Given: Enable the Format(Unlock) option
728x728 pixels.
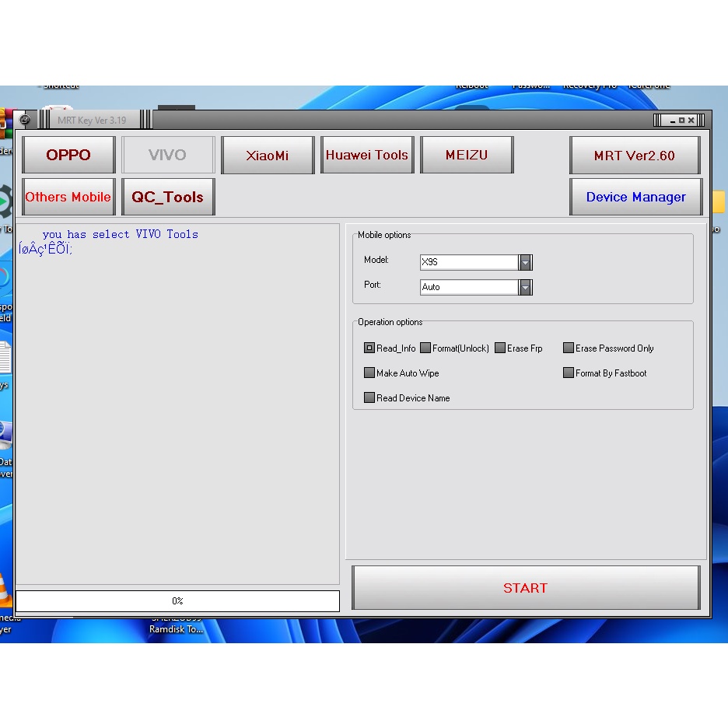Looking at the screenshot, I should [x=425, y=348].
